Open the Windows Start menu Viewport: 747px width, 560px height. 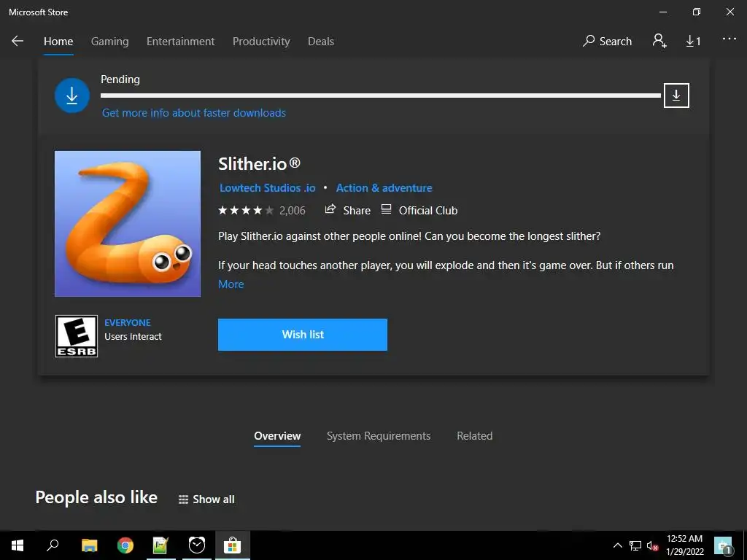[18, 545]
